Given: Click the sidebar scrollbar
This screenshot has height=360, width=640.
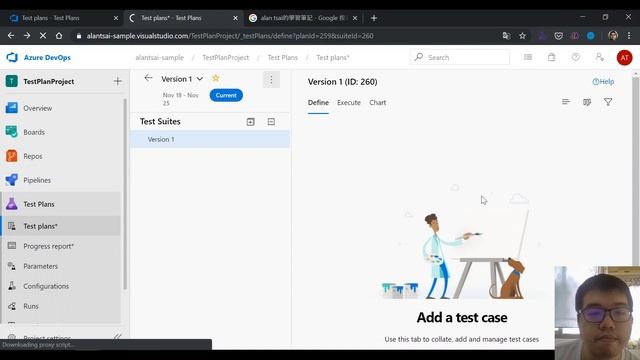Looking at the screenshot, I should pyautogui.click(x=125, y=194).
